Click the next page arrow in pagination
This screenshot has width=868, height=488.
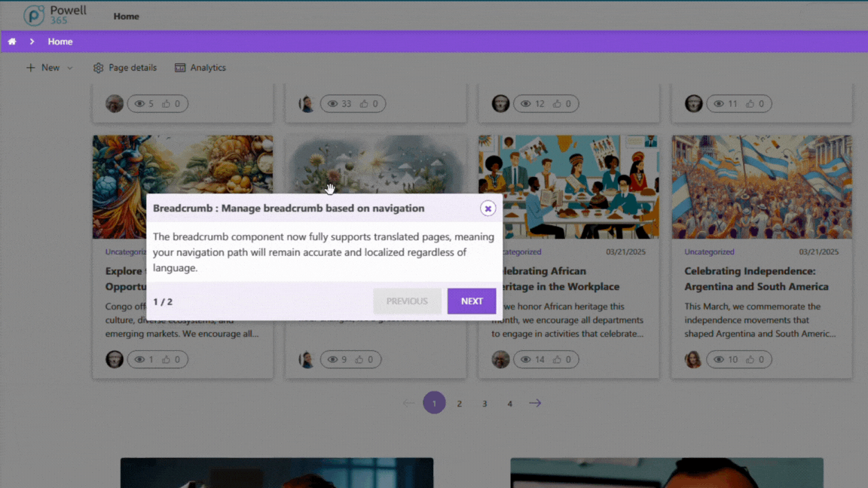pyautogui.click(x=535, y=403)
